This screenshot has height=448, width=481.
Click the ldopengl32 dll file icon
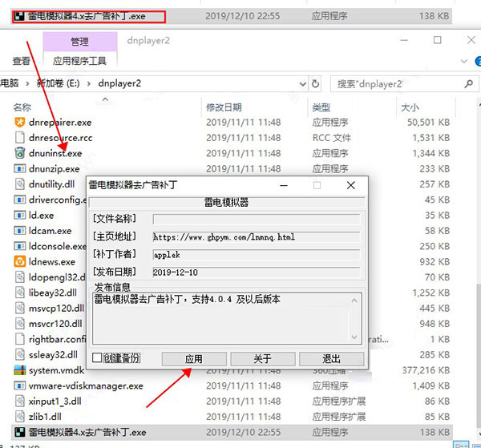pos(20,277)
